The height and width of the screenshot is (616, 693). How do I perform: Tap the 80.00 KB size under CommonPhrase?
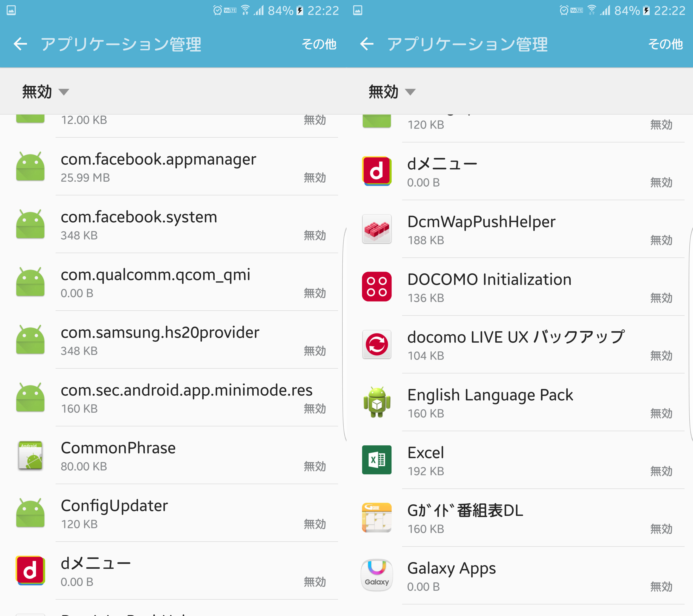click(84, 467)
